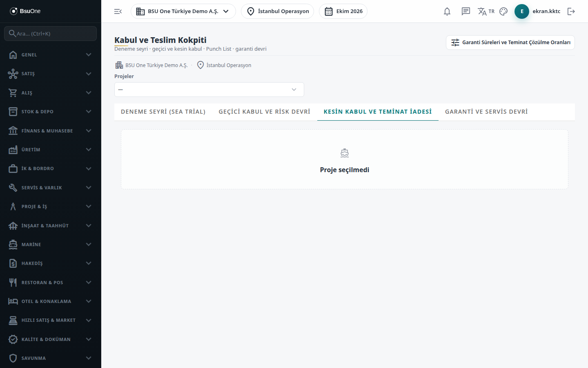
Task: Change language with the TR translate icon
Action: [486, 11]
